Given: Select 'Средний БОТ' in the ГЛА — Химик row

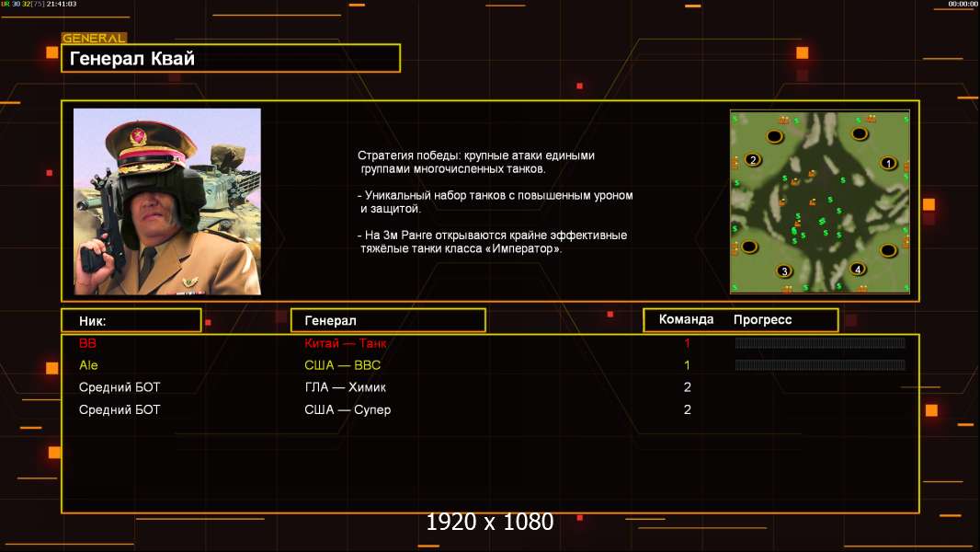Looking at the screenshot, I should click(x=120, y=387).
